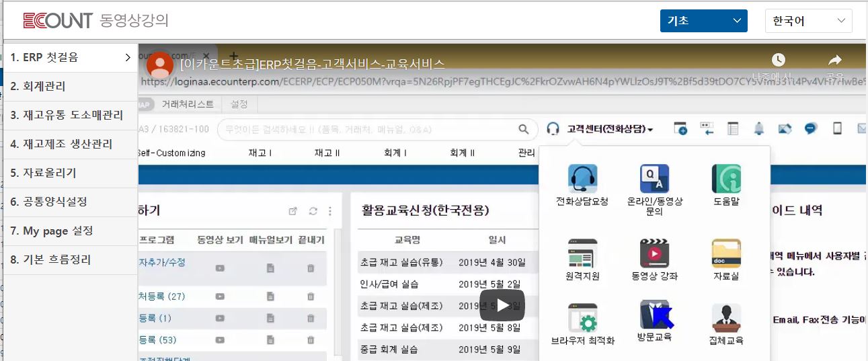Viewport: 868px width, 361px height.
Task: Click the 중급 회계 실습 row
Action: 448,350
